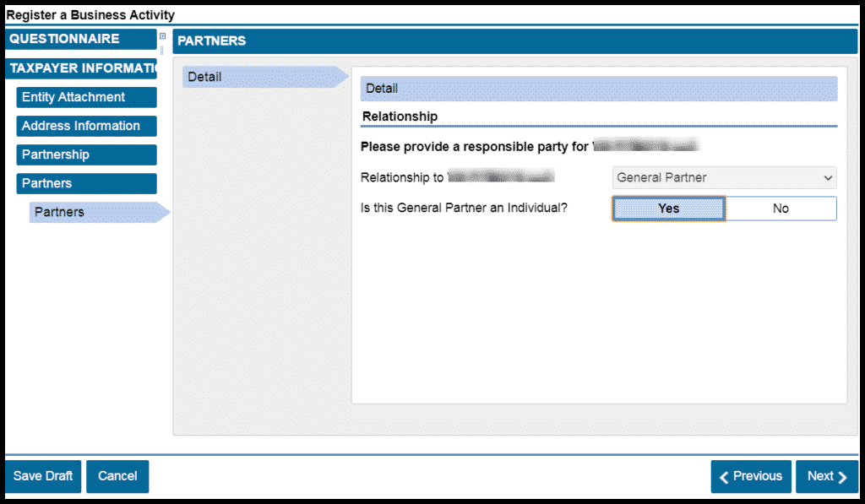
Task: Click the small expand icon beside QUESTIONNAIRE
Action: pyautogui.click(x=163, y=36)
